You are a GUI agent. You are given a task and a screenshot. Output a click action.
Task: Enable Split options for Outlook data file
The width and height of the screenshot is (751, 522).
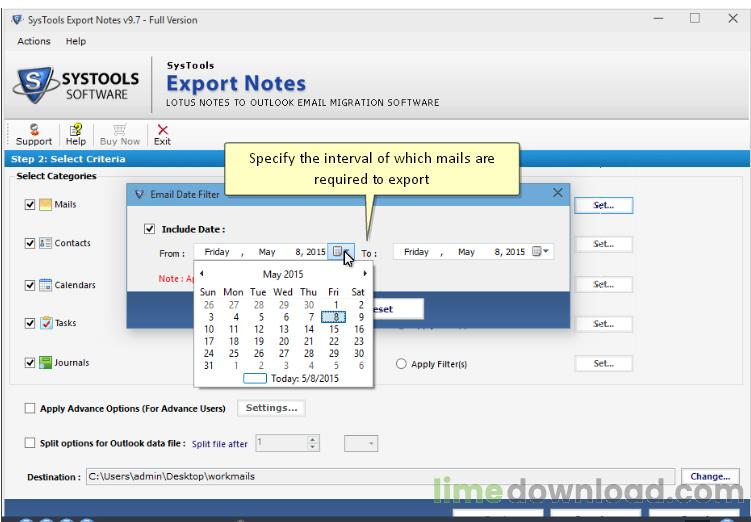click(x=30, y=443)
